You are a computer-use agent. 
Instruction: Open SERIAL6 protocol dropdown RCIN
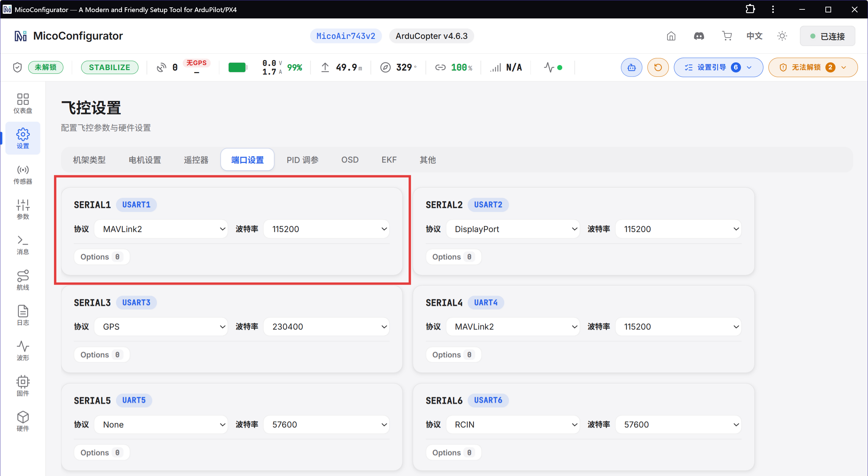tap(513, 424)
